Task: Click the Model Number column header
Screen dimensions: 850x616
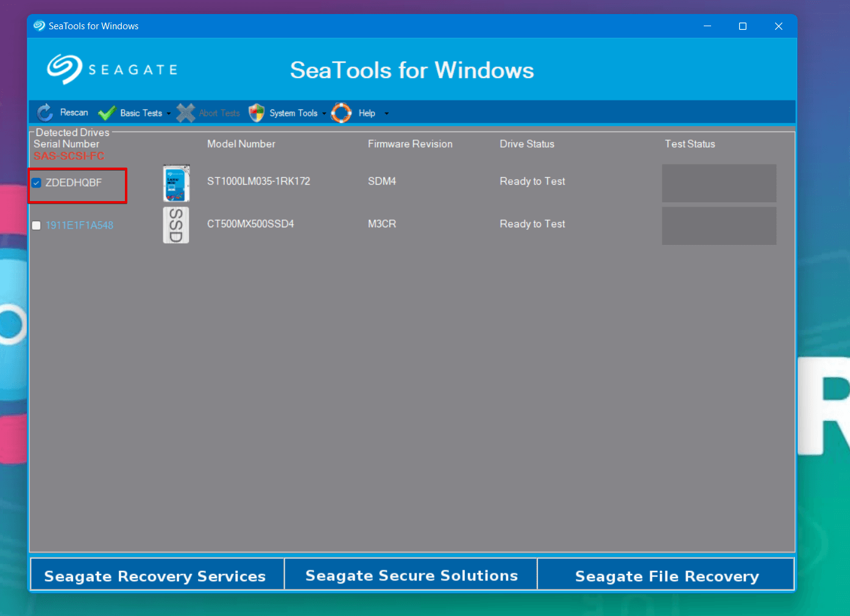Action: coord(241,144)
